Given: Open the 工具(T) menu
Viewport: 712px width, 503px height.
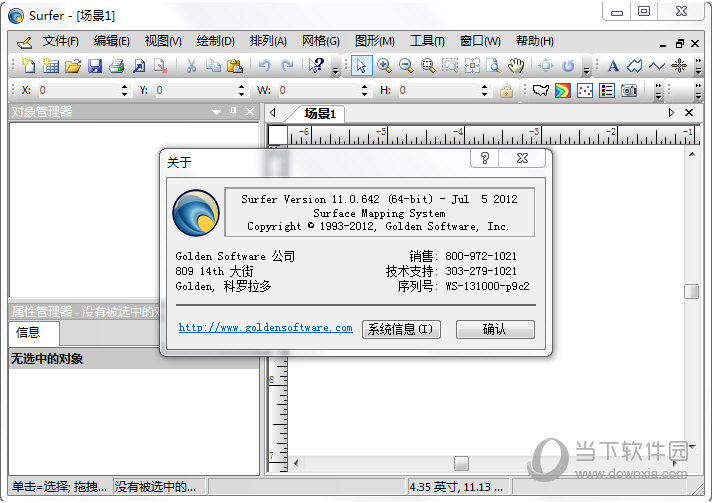Looking at the screenshot, I should [427, 41].
